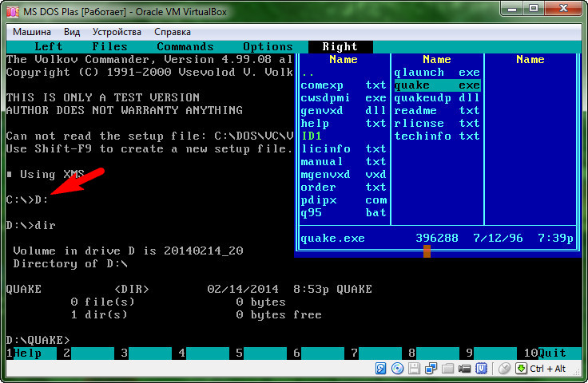Image resolution: width=588 pixels, height=383 pixels.
Task: Click the 7:39p file time value
Action: point(555,238)
